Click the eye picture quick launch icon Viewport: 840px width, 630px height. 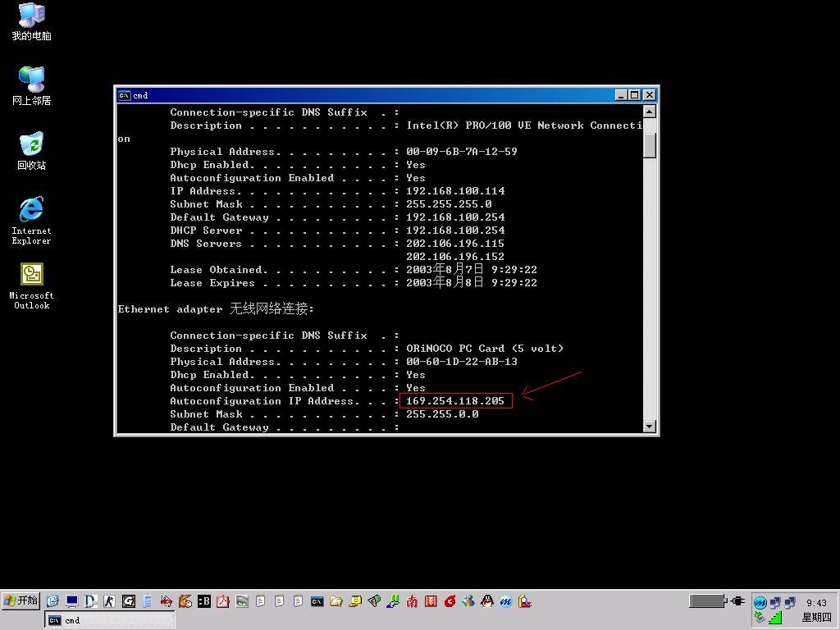coord(242,601)
